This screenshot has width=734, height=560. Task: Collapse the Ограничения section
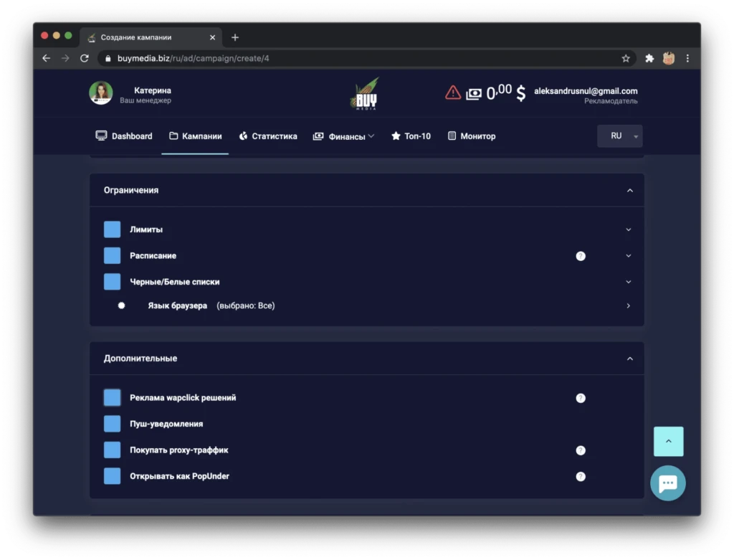(629, 191)
